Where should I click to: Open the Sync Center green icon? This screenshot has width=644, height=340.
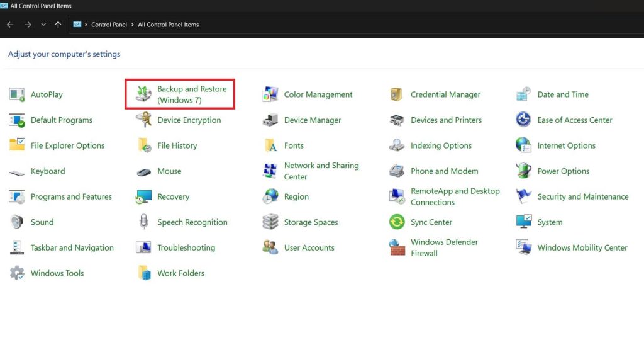397,222
